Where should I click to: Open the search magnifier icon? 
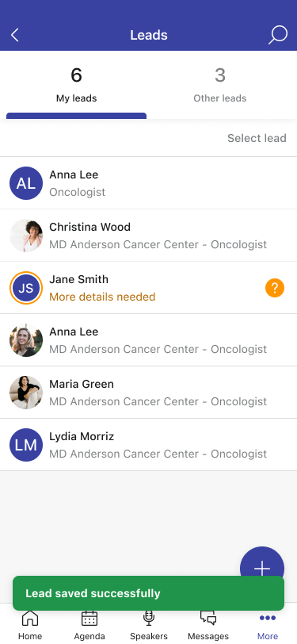278,36
